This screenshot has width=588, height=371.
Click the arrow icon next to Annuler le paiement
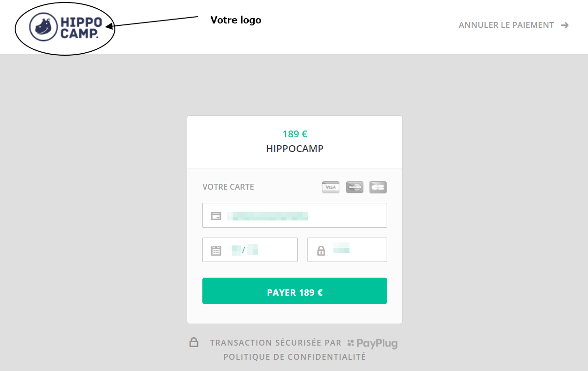coord(565,25)
